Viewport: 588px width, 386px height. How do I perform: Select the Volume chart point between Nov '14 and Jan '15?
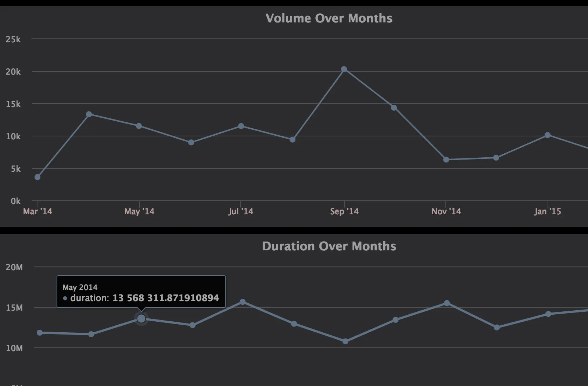[x=496, y=158]
